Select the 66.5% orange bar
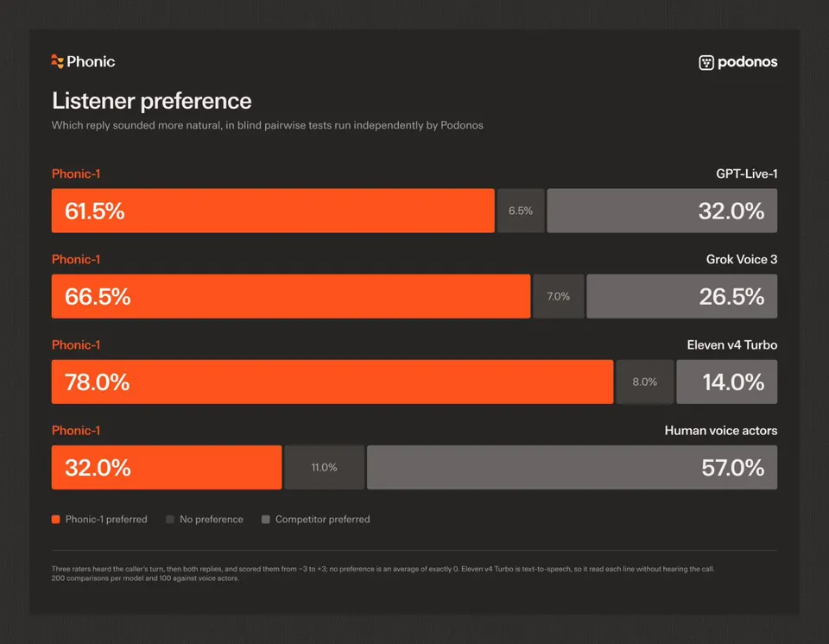 coord(291,296)
